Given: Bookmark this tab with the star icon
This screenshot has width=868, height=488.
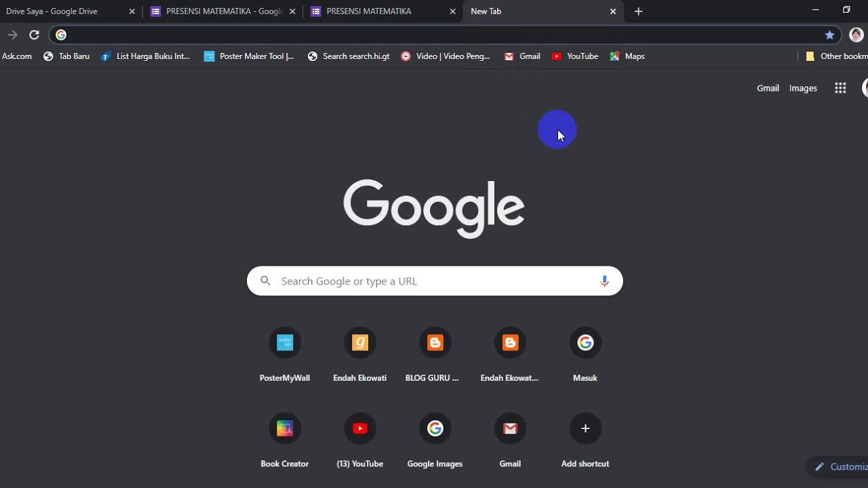Looking at the screenshot, I should coord(829,35).
